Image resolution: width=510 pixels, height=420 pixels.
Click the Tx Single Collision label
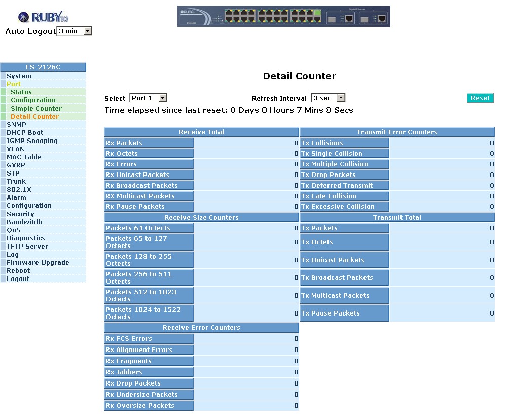[344, 154]
